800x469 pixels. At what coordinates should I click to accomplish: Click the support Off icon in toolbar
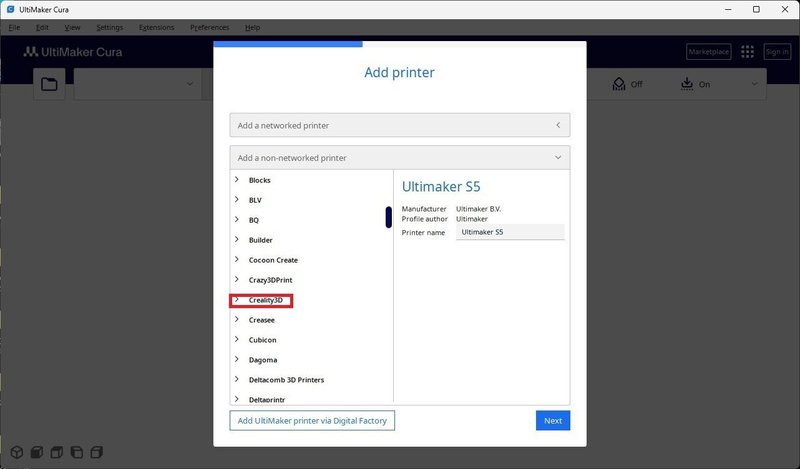coord(618,84)
